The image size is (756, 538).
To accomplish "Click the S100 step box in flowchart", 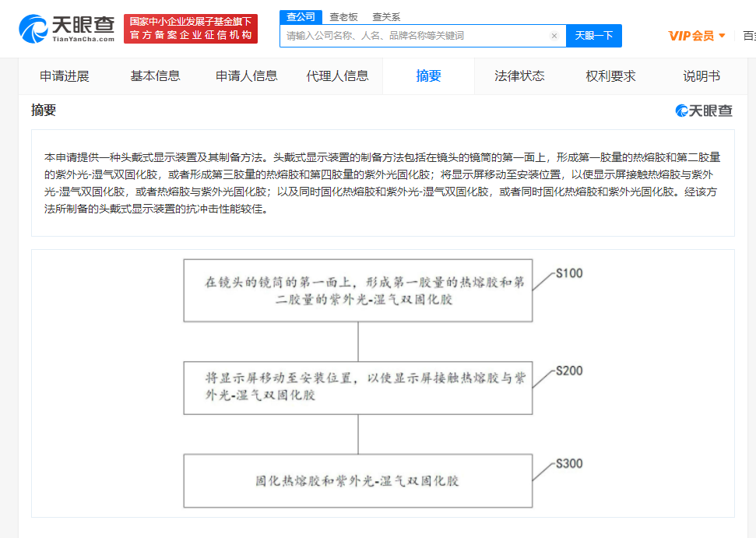I will pos(358,290).
